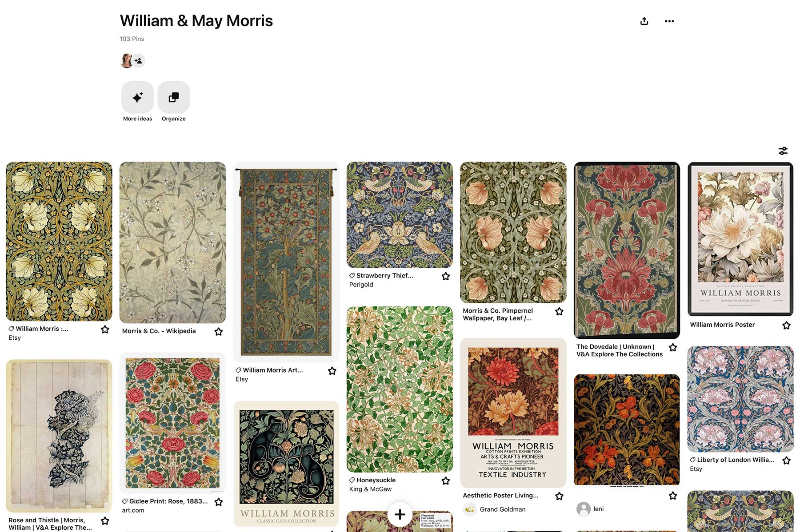The height and width of the screenshot is (532, 800).
Task: Click the More ideas sparkle button
Action: click(137, 97)
